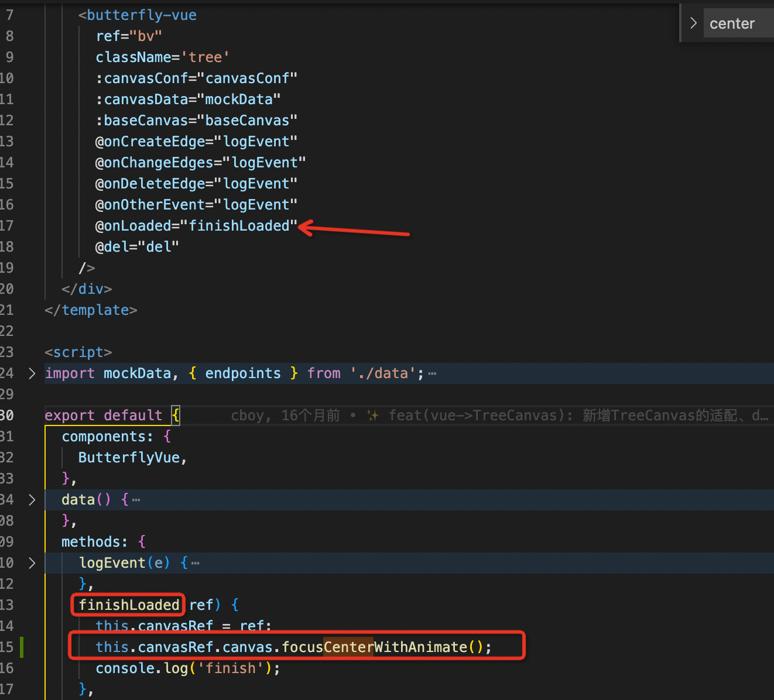The image size is (774, 700).
Task: Click the ellipsis after logEvent(e) to reveal code
Action: point(196,563)
